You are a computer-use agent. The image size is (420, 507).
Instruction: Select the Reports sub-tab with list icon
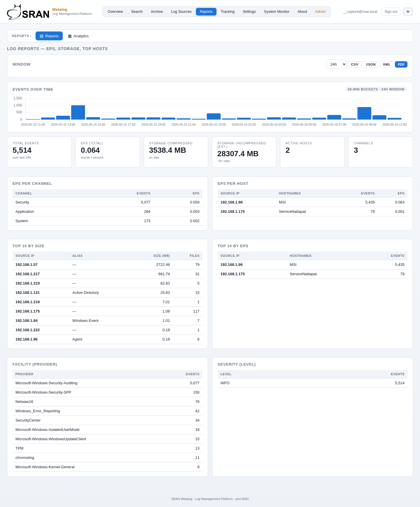click(49, 36)
